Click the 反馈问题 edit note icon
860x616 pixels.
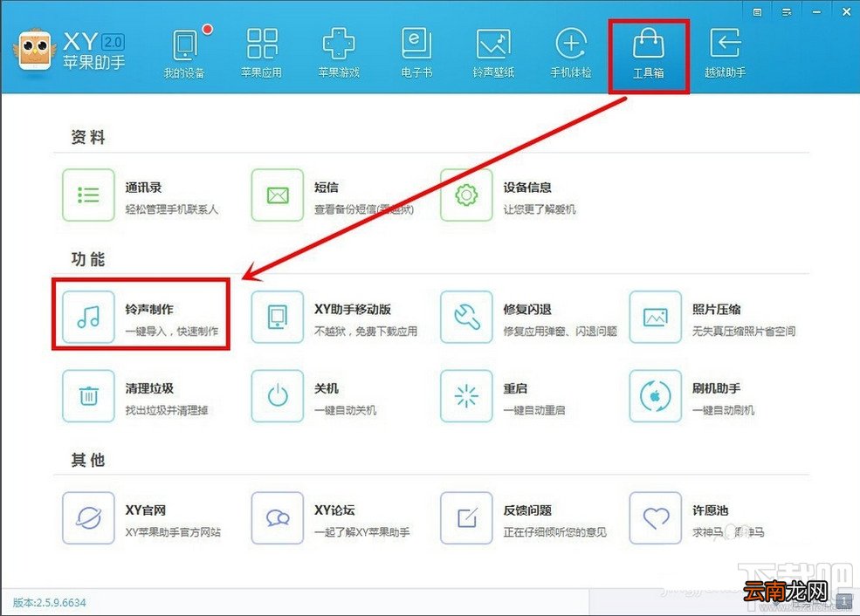tap(466, 518)
